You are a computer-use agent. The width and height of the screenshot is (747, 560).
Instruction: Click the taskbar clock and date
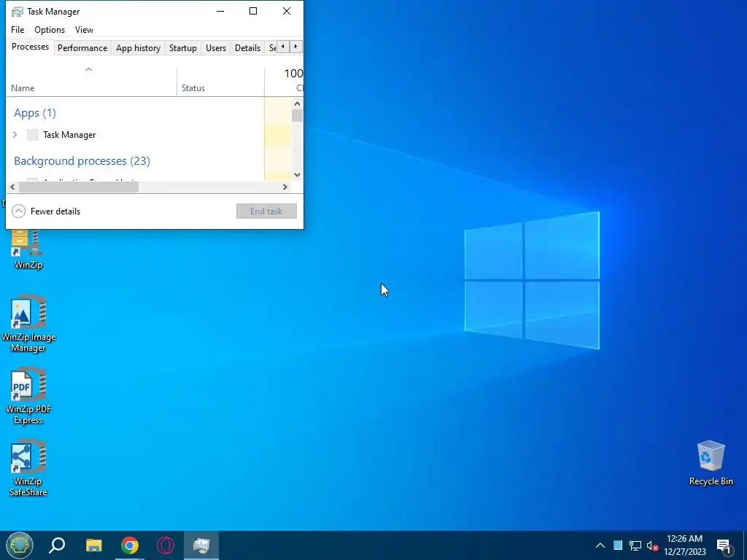click(x=684, y=545)
